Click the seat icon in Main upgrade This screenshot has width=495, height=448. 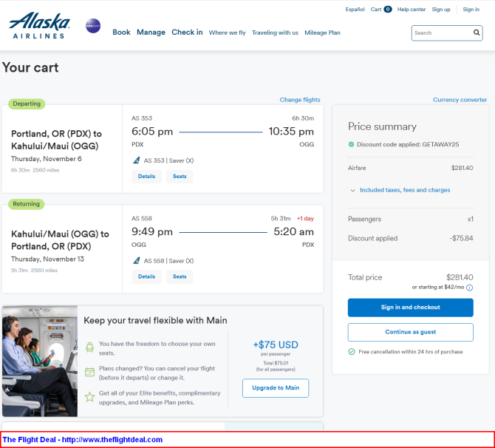tap(89, 347)
